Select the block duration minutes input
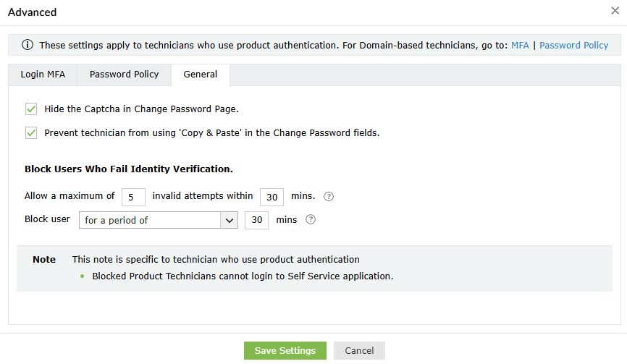627x364 pixels. [256, 220]
